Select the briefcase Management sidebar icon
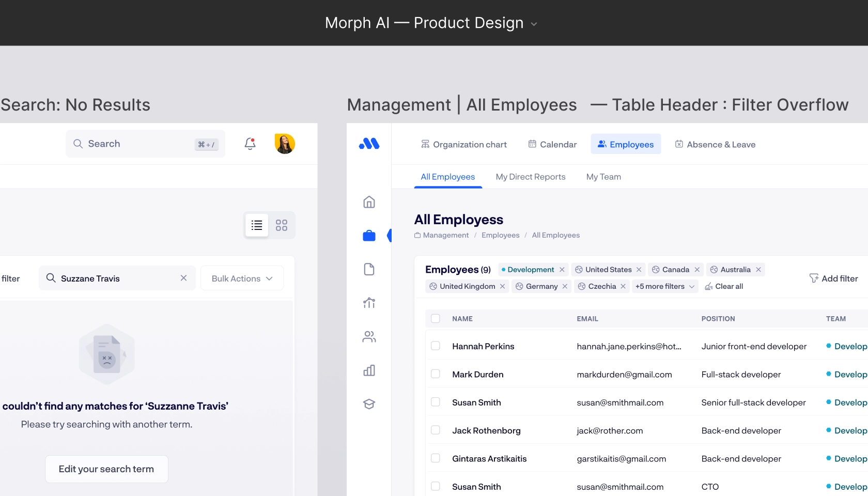The height and width of the screenshot is (496, 868). click(x=369, y=236)
